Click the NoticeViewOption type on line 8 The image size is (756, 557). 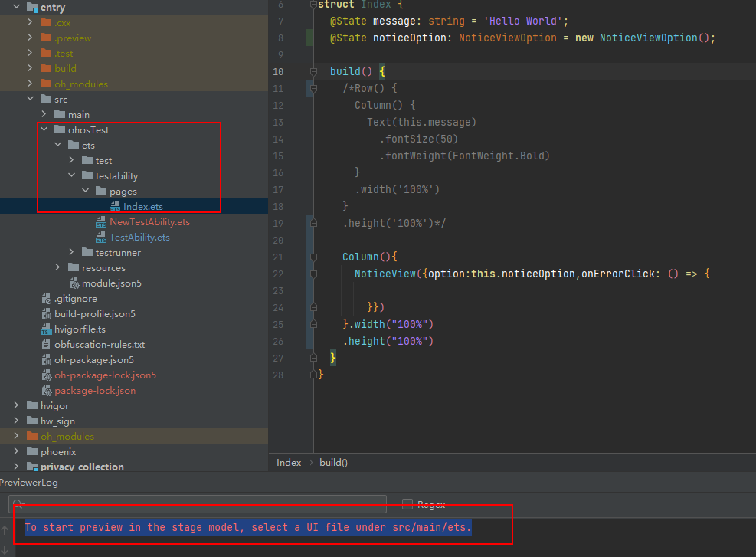pos(507,38)
